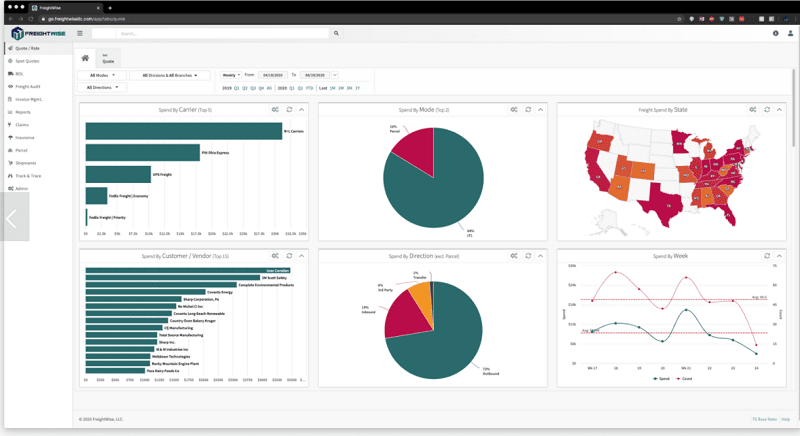Collapse the Spend By Direction panel
The image size is (800, 436).
point(540,256)
